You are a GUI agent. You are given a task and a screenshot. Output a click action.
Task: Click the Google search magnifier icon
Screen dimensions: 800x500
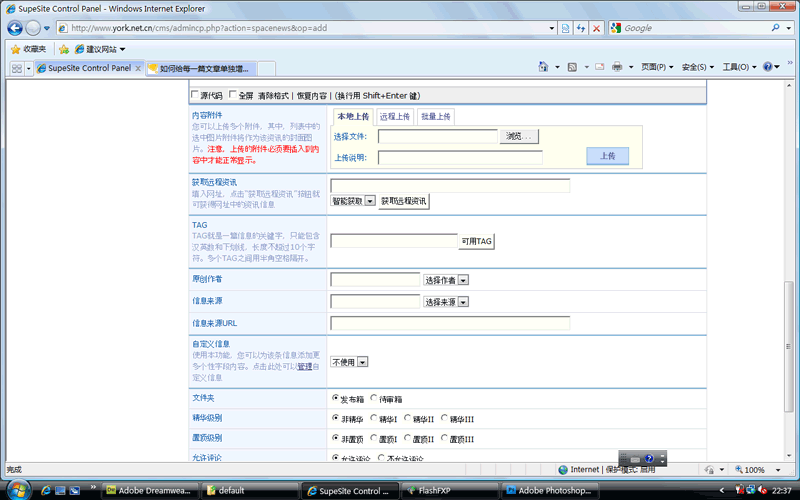pyautogui.click(x=775, y=28)
